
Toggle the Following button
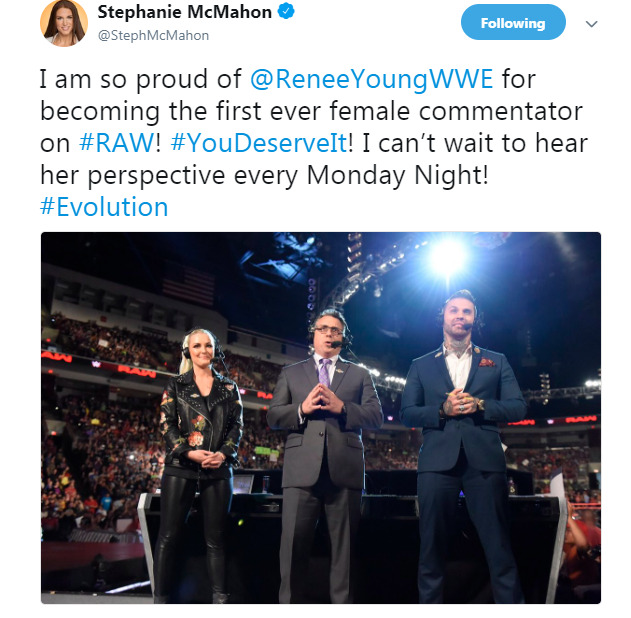pyautogui.click(x=513, y=23)
